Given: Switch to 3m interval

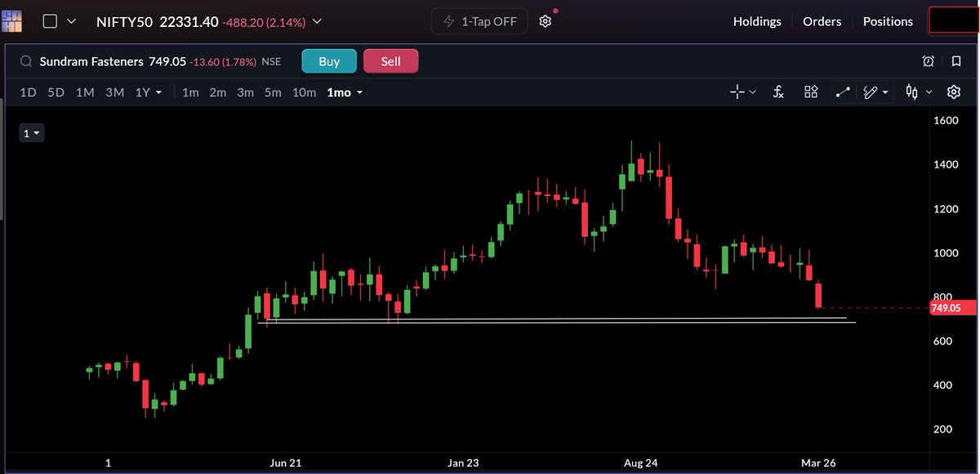Looking at the screenshot, I should [245, 92].
